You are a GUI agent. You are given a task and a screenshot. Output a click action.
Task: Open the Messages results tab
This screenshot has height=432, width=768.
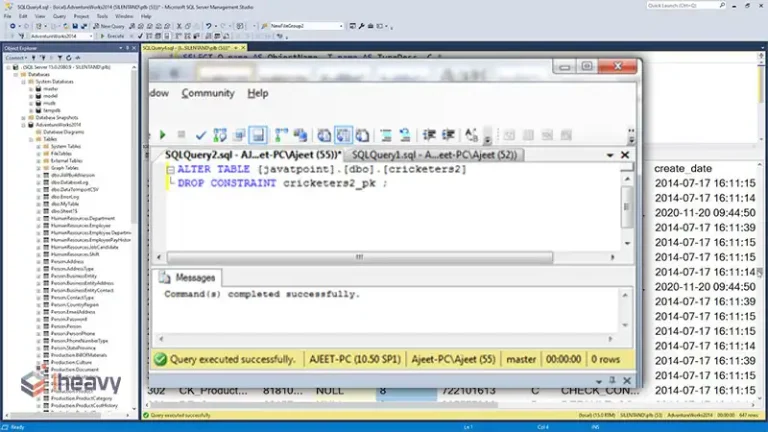[x=189, y=278]
